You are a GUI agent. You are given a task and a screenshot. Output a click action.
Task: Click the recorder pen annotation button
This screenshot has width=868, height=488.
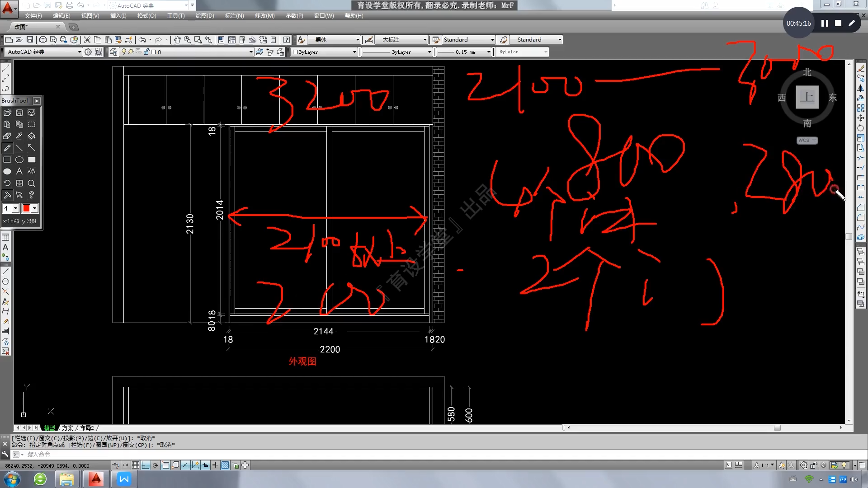[x=852, y=23]
